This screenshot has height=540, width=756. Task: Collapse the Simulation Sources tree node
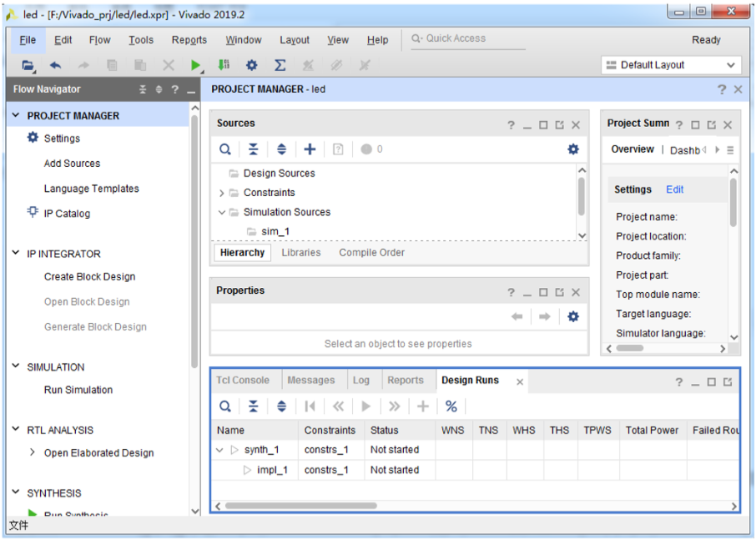(x=222, y=212)
